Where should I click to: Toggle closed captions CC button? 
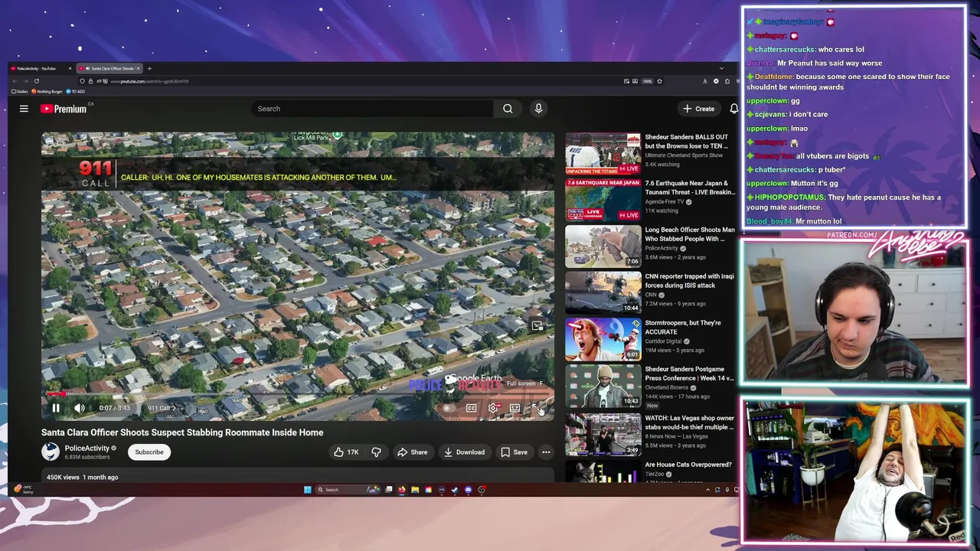471,408
